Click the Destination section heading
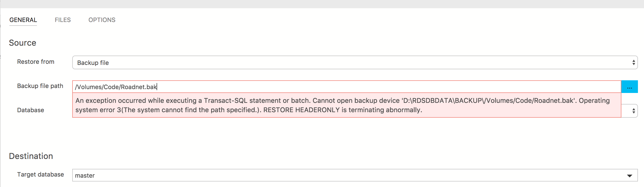The width and height of the screenshot is (644, 187). [x=31, y=156]
